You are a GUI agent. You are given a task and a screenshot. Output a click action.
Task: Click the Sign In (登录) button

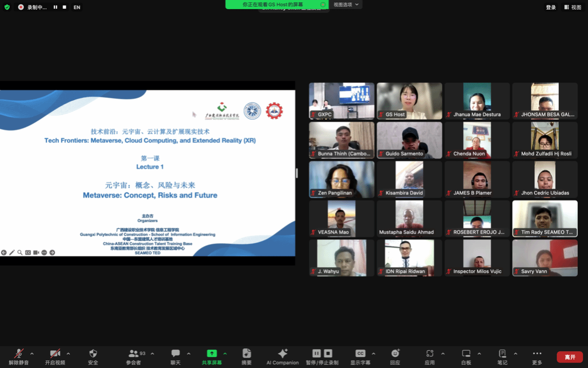(x=551, y=7)
